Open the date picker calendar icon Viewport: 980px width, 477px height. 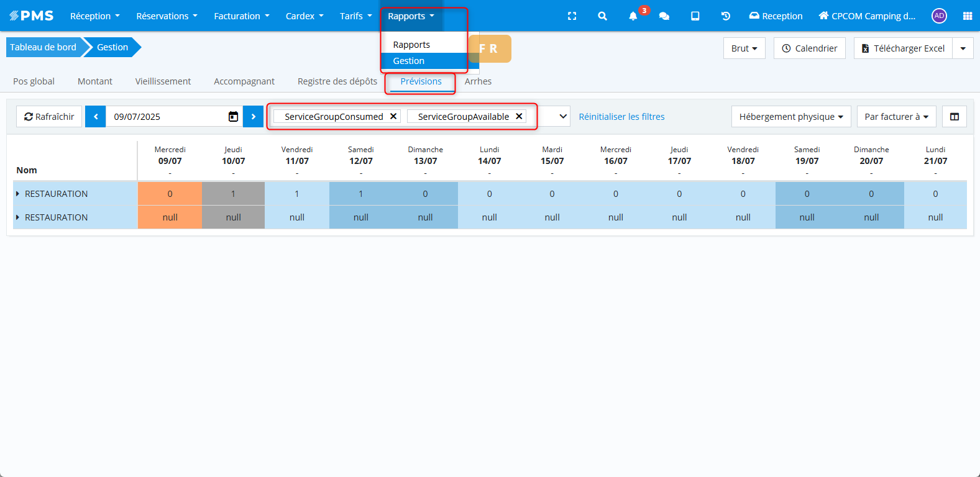pos(233,117)
